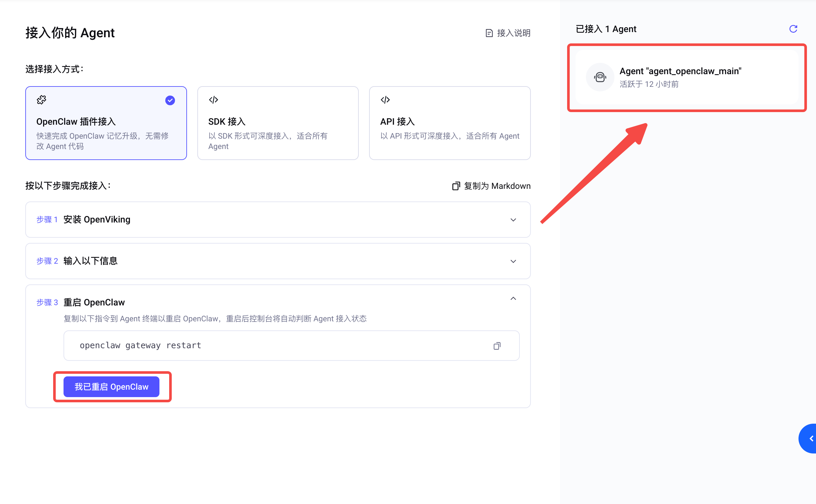
Task: Expand 步骤 2 输入以下信息 chevron
Action: point(513,261)
